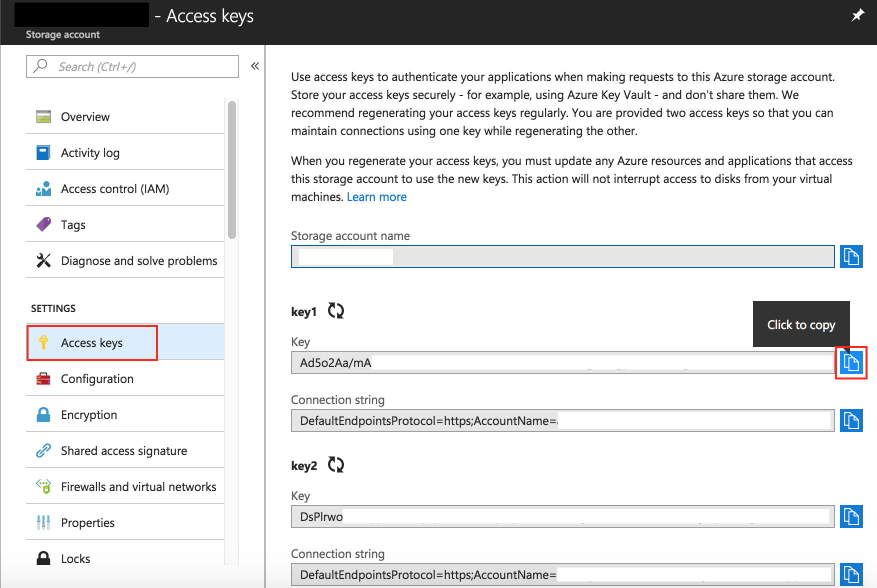Image resolution: width=877 pixels, height=588 pixels.
Task: Click the SETTINGS section header
Action: [53, 308]
